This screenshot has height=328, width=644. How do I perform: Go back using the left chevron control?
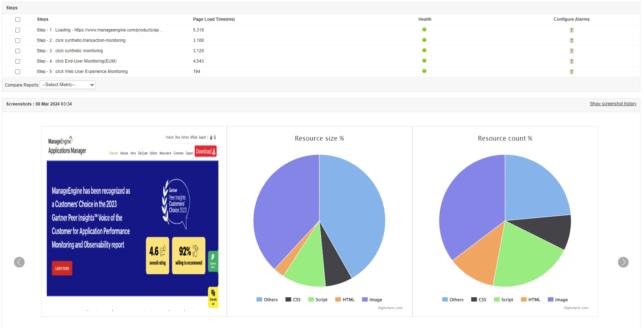(19, 262)
